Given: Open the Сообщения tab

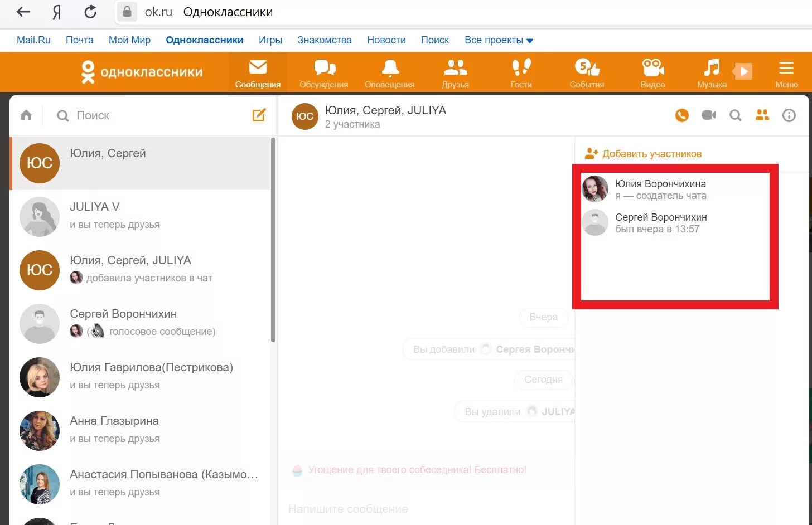Looking at the screenshot, I should pos(258,72).
